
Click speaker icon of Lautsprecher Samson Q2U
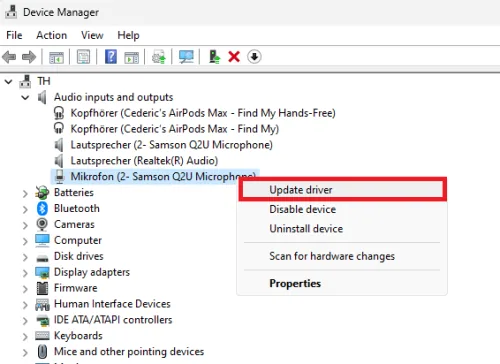pos(59,145)
